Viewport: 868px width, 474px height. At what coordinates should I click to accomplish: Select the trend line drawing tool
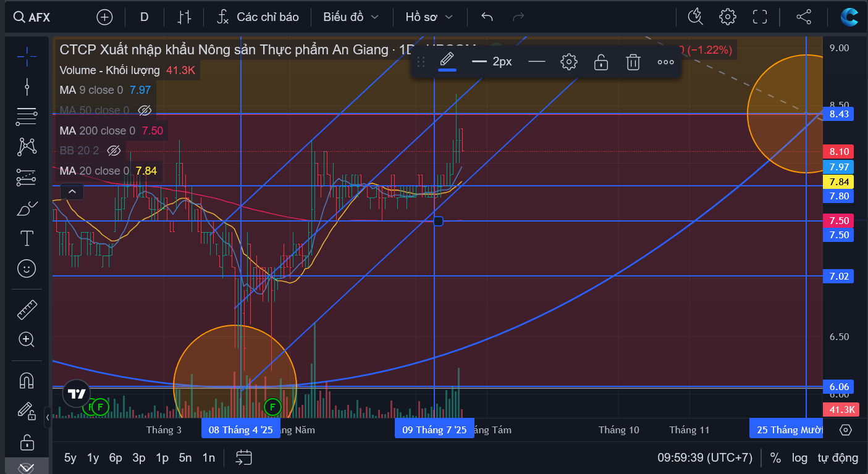(27, 86)
